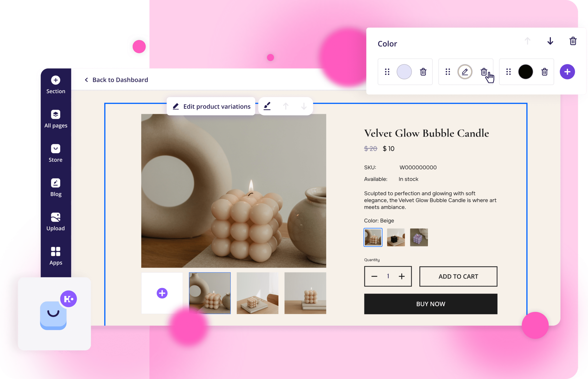This screenshot has width=588, height=379.
Task: Grab drag handle of middle color variant
Action: (x=448, y=72)
